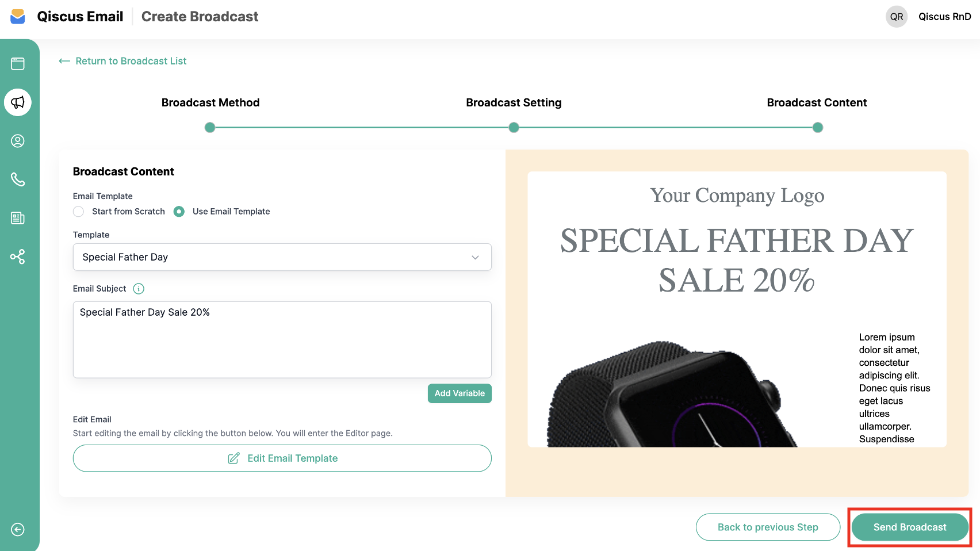980x551 pixels.
Task: Click the Broadcast Content step dot
Action: [x=817, y=127]
